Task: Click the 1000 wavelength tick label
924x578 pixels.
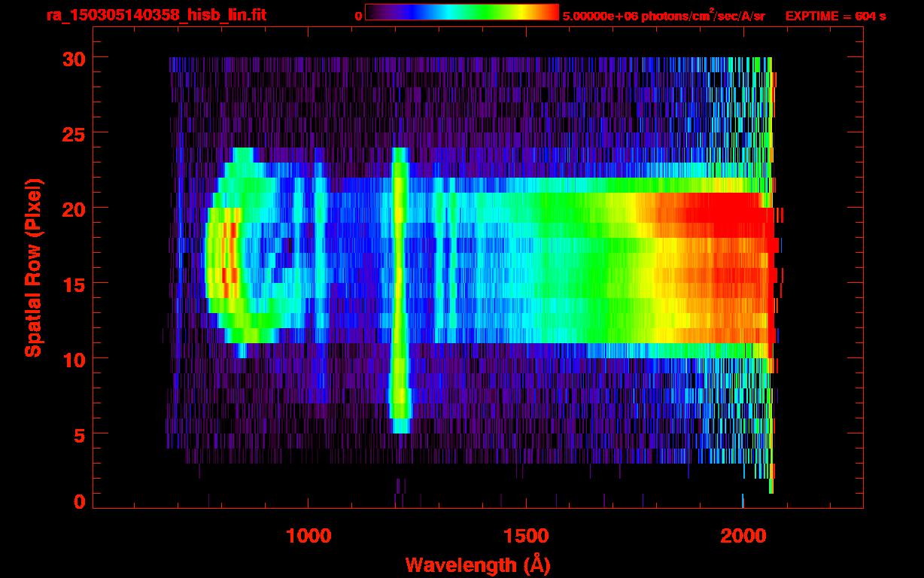Action: click(x=309, y=536)
